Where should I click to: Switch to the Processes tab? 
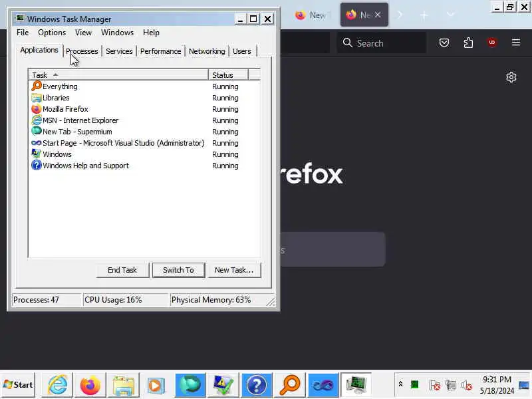pyautogui.click(x=82, y=51)
